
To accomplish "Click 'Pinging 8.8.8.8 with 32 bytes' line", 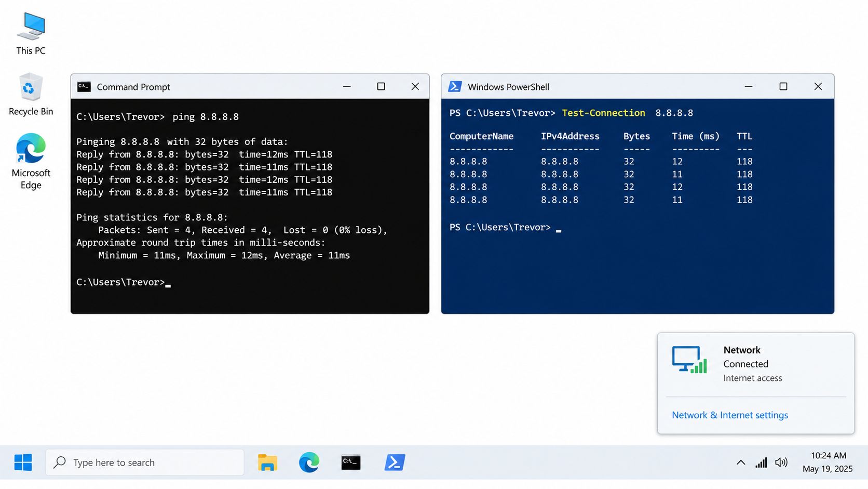I will [182, 141].
